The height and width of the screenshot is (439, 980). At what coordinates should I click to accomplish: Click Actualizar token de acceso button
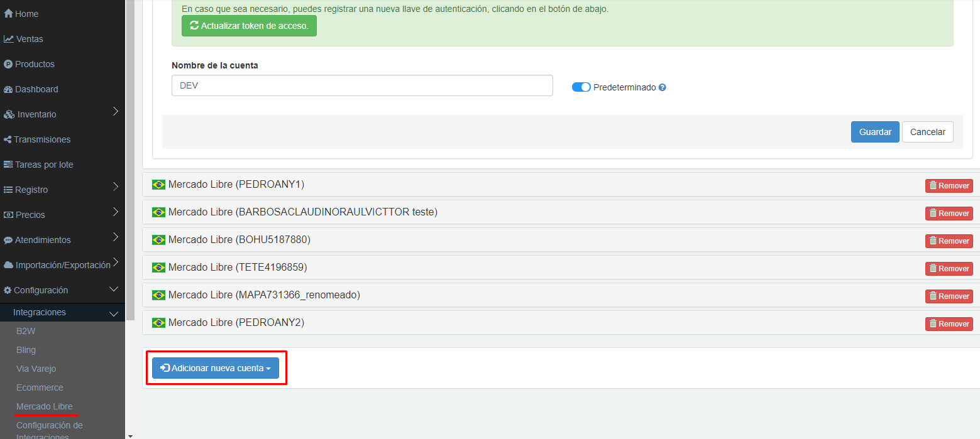pyautogui.click(x=249, y=26)
